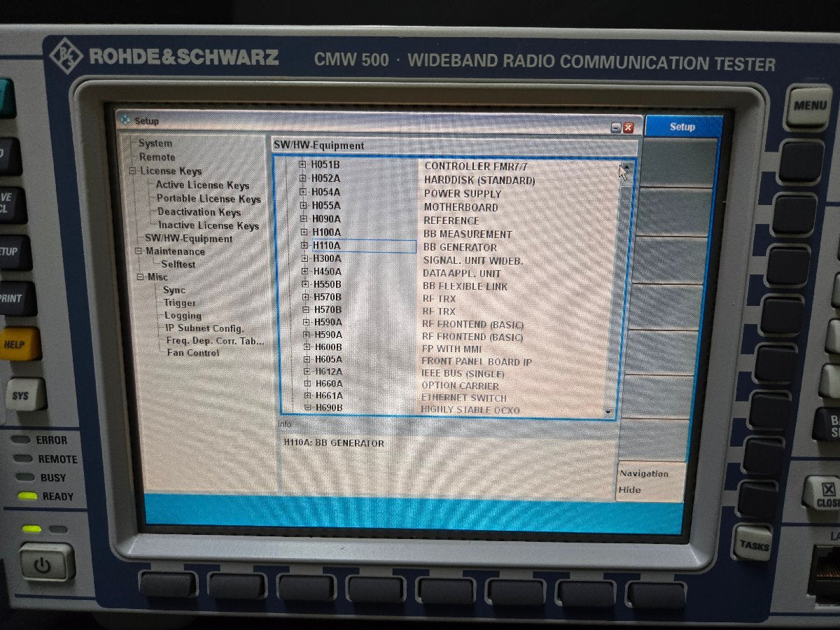Click the FRONT PANEL BOARD IP description

pyautogui.click(x=477, y=361)
